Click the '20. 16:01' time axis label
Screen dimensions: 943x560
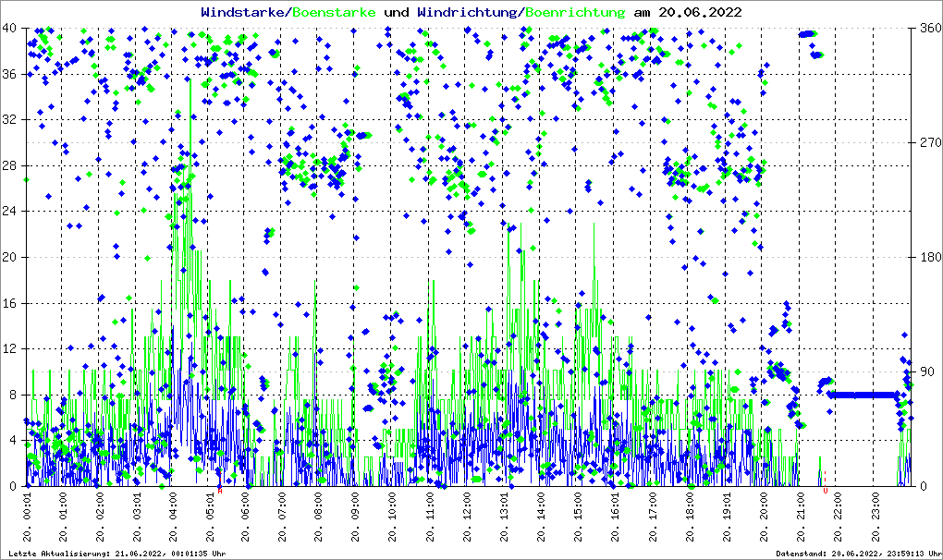615,519
